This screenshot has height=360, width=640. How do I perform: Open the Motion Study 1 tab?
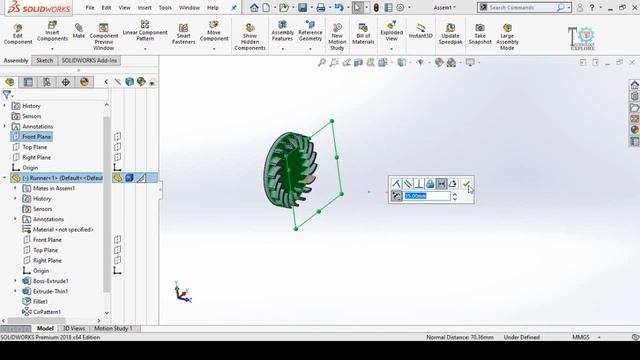click(x=113, y=328)
